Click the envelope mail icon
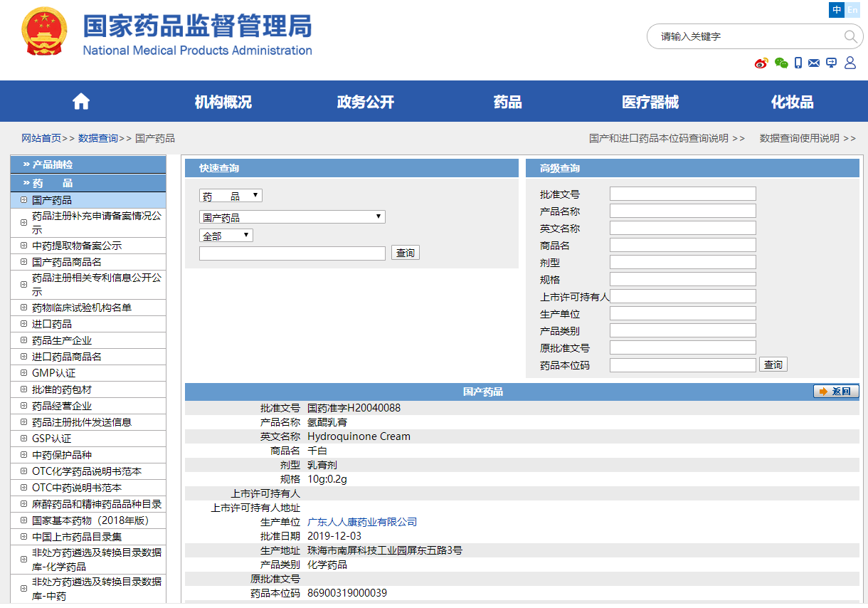Screen dimensions: 868x608 click(x=814, y=63)
